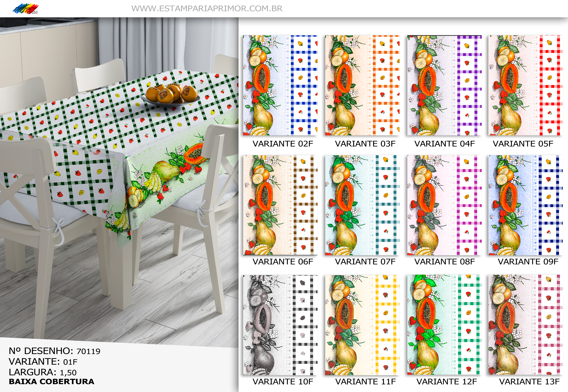
Task: Select the Variante 08F magenta swatch
Action: click(x=444, y=205)
